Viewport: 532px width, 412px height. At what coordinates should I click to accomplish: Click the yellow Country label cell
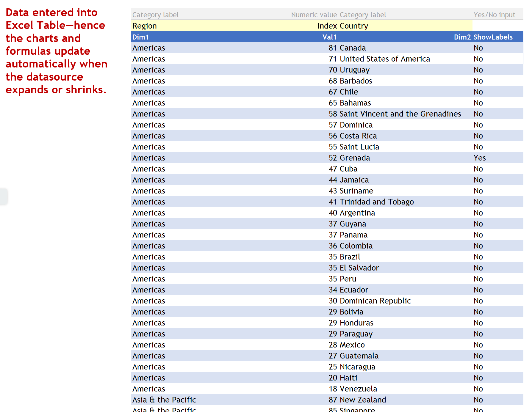point(405,26)
